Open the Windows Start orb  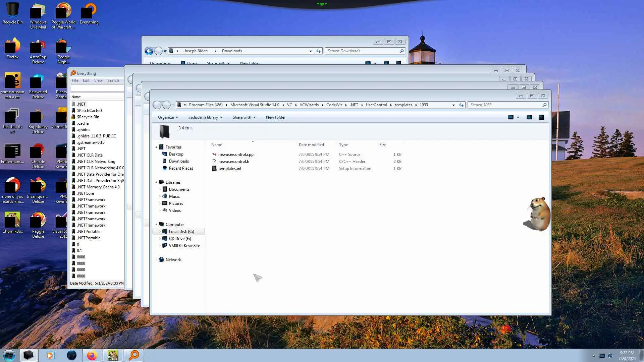pos(9,355)
